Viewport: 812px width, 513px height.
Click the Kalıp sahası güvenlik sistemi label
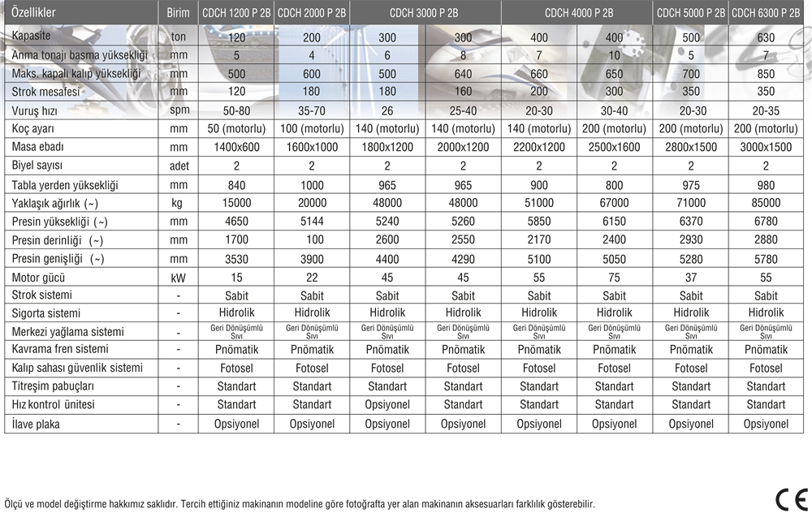(77, 368)
